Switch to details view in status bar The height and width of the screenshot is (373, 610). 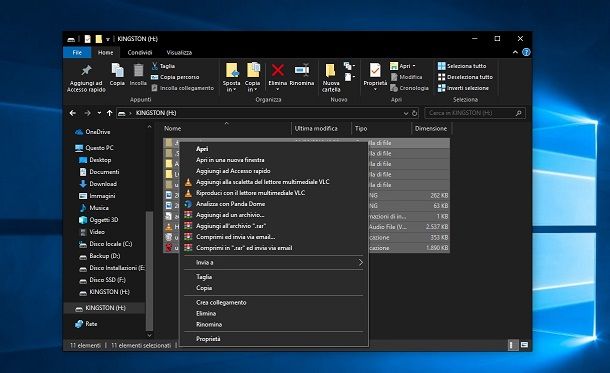coord(513,345)
